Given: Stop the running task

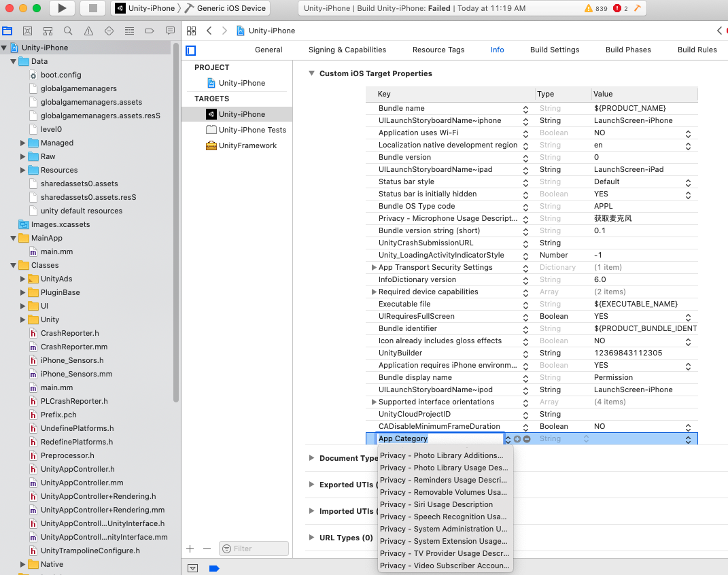Looking at the screenshot, I should 92,8.
